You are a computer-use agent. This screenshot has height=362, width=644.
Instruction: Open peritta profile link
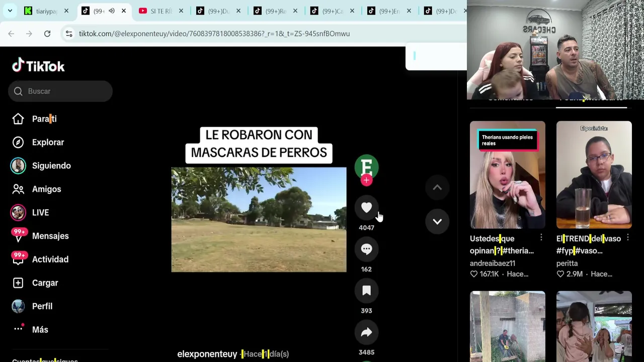click(x=567, y=263)
